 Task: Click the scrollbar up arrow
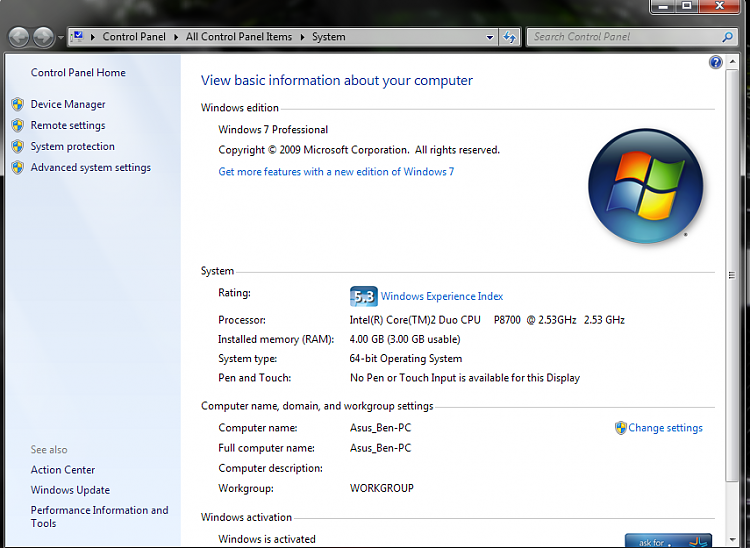(732, 62)
